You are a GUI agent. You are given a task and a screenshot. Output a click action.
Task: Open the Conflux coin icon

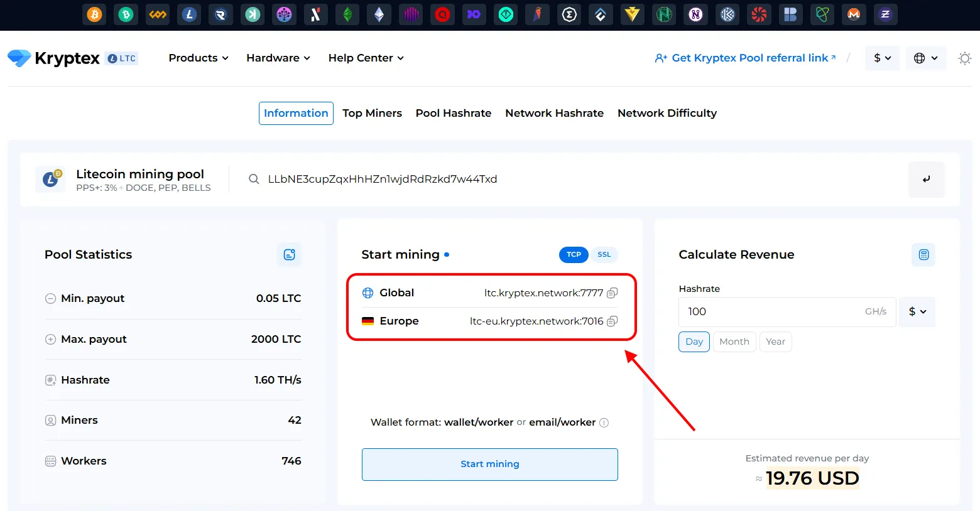pos(601,14)
